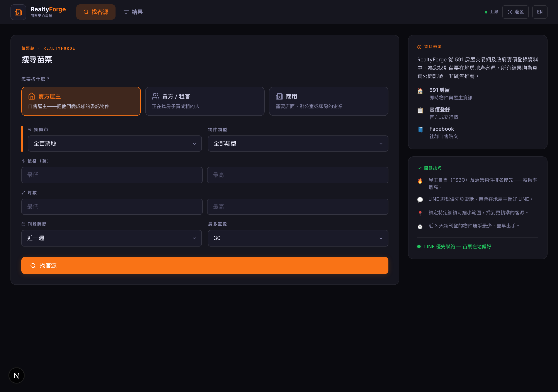Open the 全苗栗縣 township dropdown
558x392 pixels.
[115, 144]
